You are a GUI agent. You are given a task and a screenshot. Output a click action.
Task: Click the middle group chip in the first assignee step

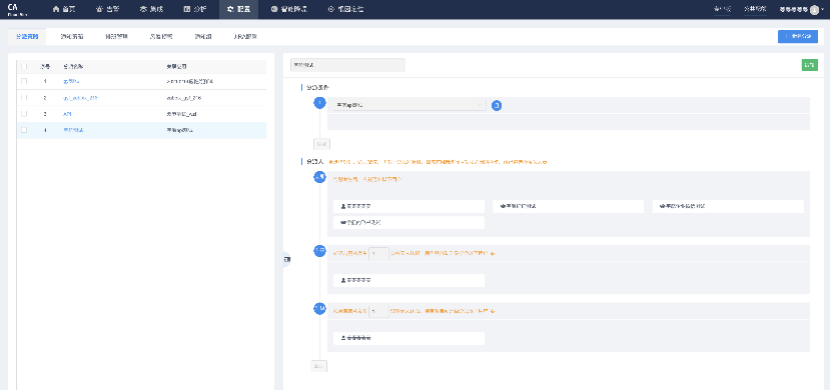tap(568, 206)
